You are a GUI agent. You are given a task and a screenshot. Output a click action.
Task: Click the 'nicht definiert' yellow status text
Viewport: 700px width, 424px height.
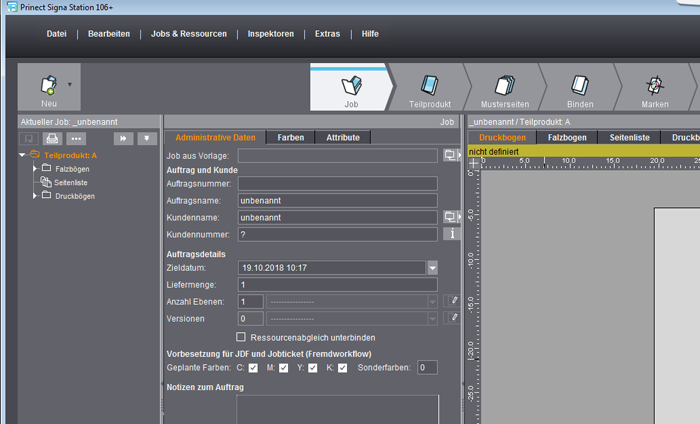pos(494,152)
